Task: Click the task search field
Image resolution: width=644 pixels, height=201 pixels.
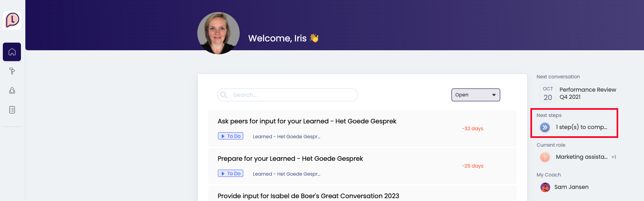Action: click(288, 95)
